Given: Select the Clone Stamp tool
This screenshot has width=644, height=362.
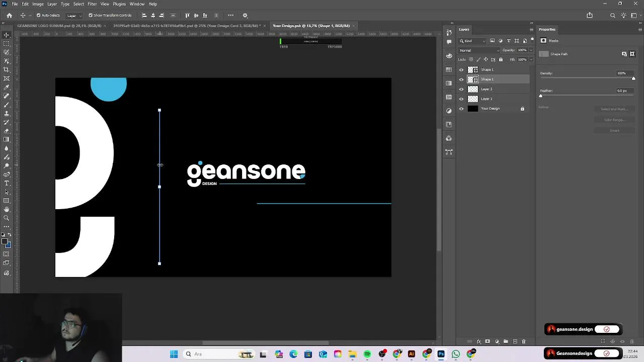Looking at the screenshot, I should [7, 114].
